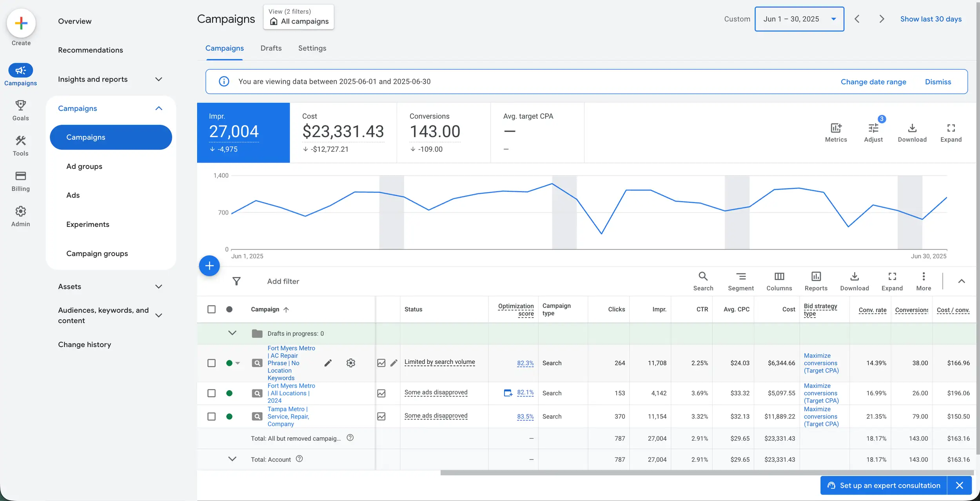Check the Tampa Metro campaign checkbox

point(211,416)
